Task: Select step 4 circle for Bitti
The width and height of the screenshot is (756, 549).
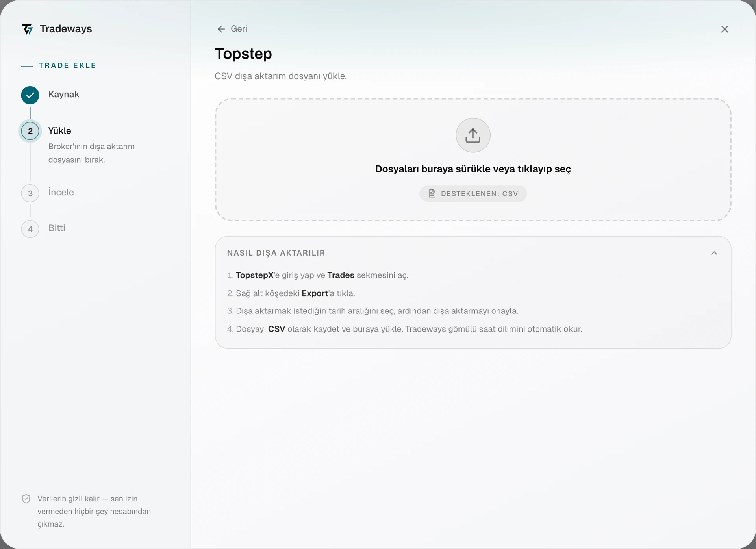Action: [30, 229]
